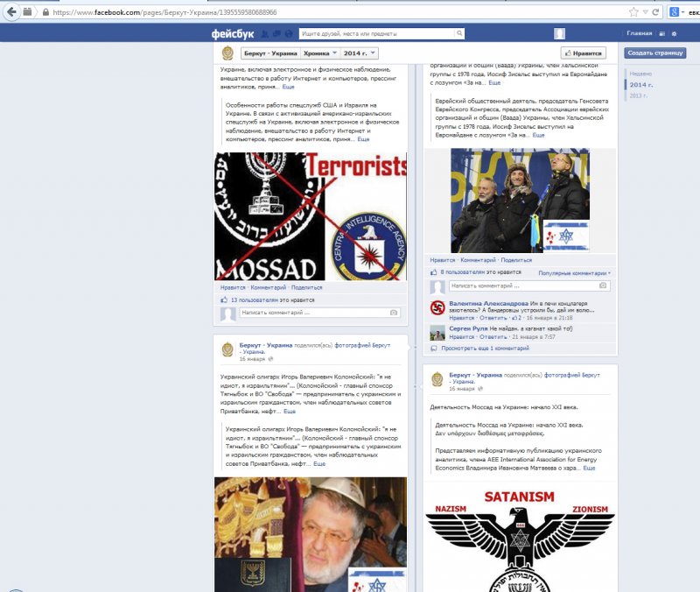
Task: Expand the Хроника dropdown
Action: point(319,53)
